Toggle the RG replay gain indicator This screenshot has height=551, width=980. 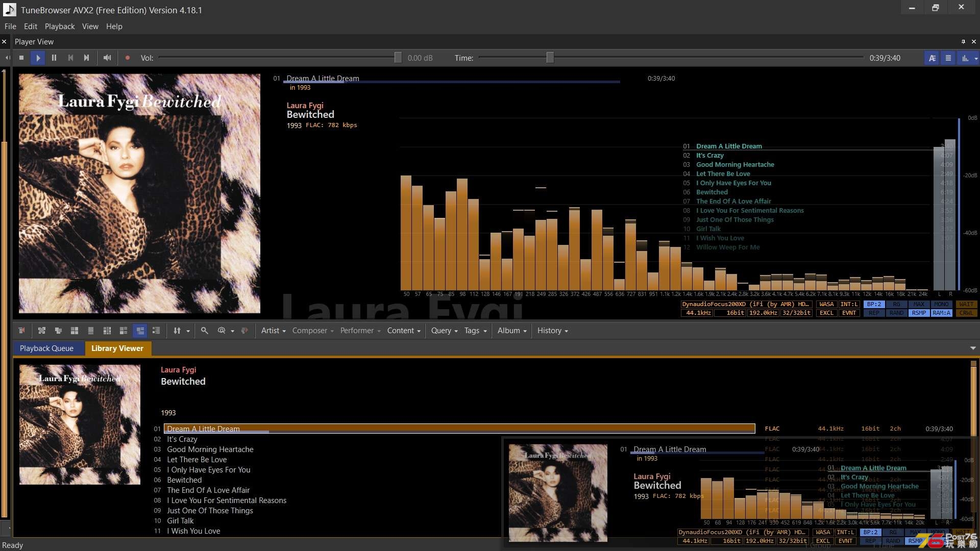[896, 304]
